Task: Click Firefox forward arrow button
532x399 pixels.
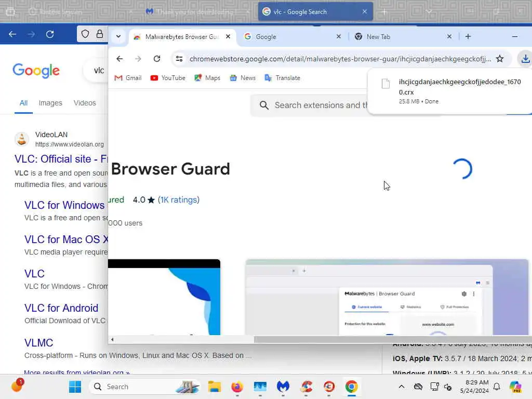Action: tap(31, 34)
